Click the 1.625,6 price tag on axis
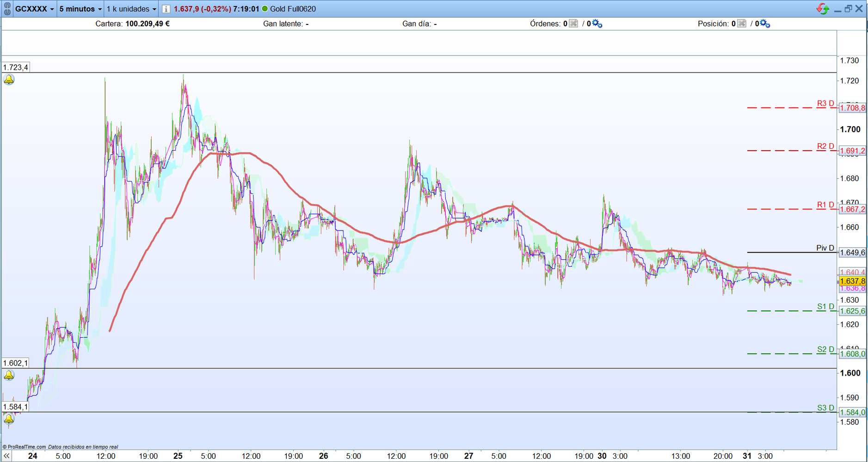 pyautogui.click(x=852, y=311)
